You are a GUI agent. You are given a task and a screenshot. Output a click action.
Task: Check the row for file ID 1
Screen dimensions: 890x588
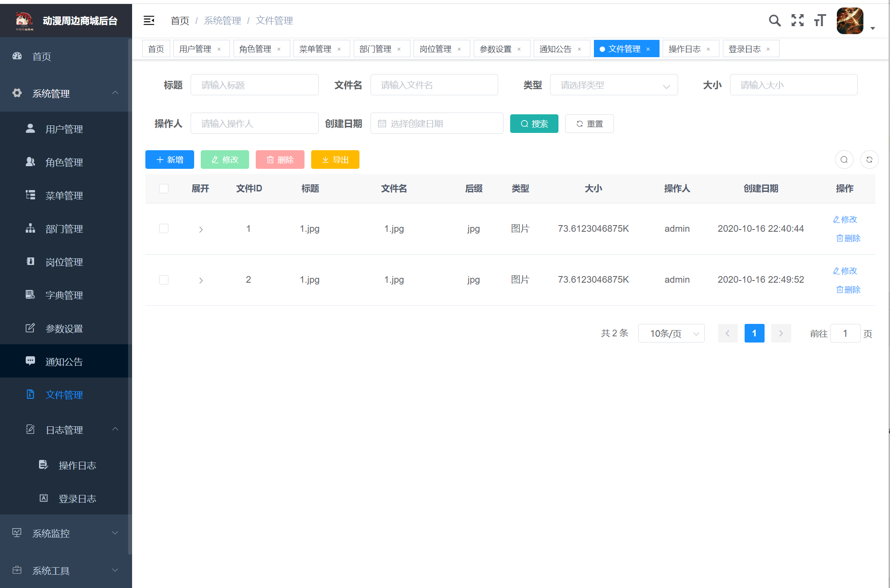[x=164, y=229]
